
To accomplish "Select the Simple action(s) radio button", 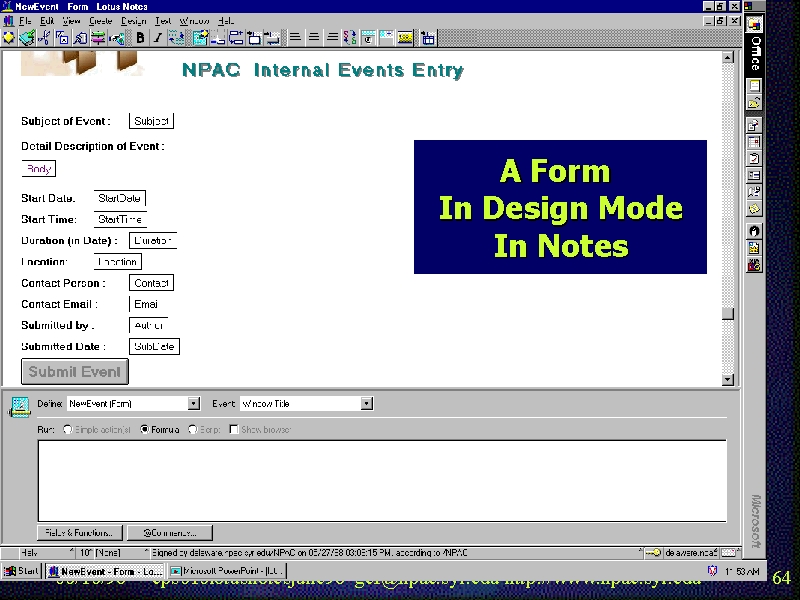I will tap(67, 430).
